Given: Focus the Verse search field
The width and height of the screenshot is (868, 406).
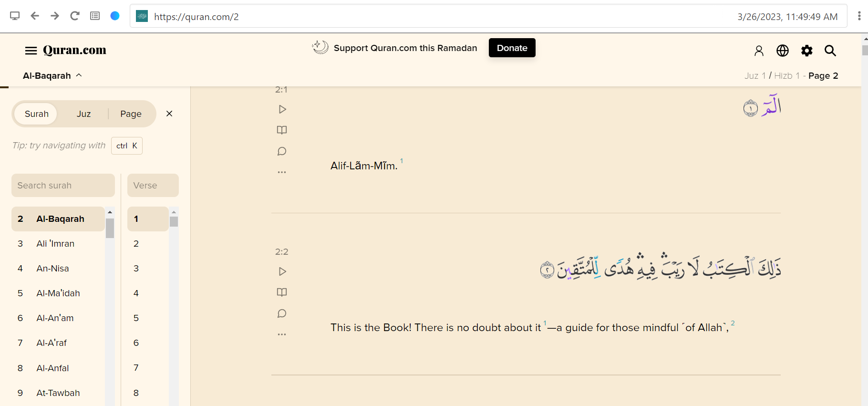Looking at the screenshot, I should (153, 185).
